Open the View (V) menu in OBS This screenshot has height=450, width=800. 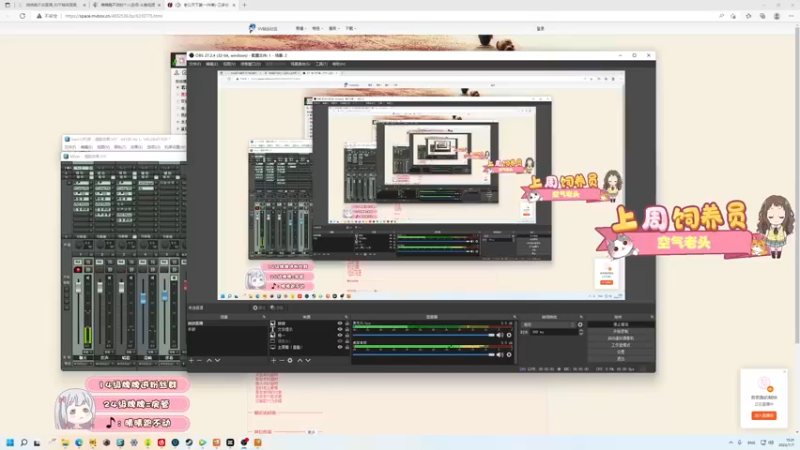pyautogui.click(x=229, y=64)
